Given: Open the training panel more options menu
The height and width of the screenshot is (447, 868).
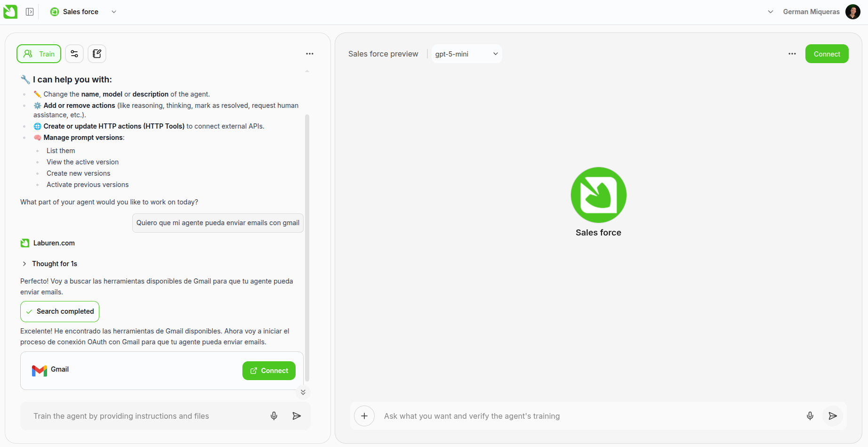Looking at the screenshot, I should pyautogui.click(x=310, y=54).
